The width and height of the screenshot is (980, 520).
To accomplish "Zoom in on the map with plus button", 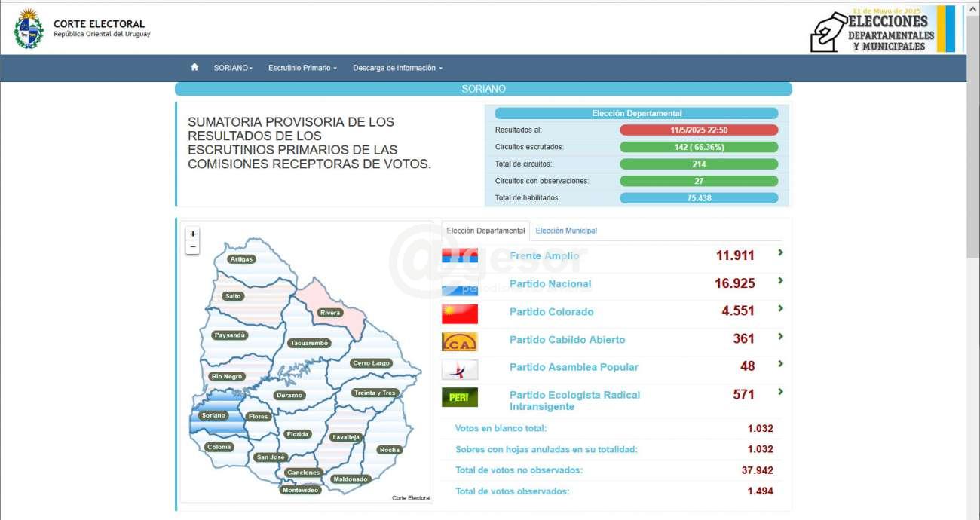I will [193, 234].
